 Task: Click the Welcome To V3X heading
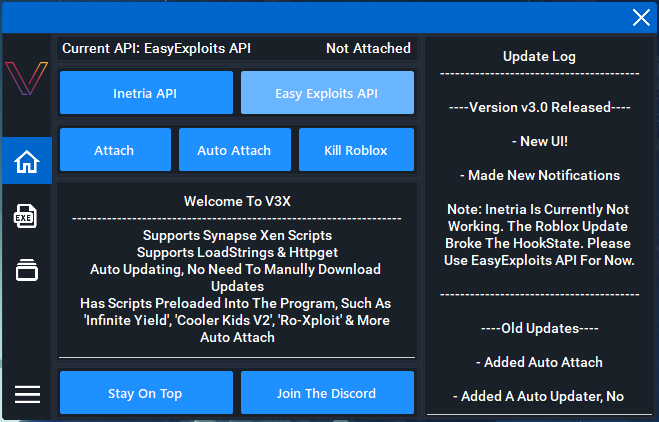point(237,201)
